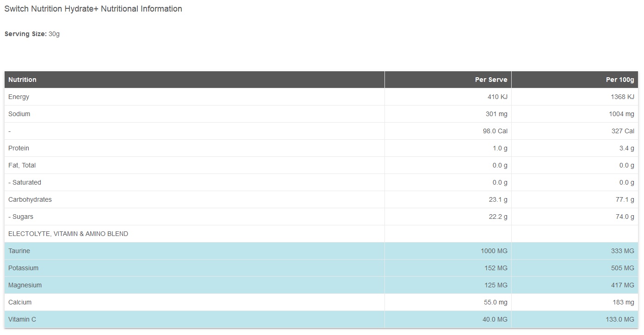Select the 'Carbohydrates' row label
This screenshot has height=335, width=644.
pos(30,199)
